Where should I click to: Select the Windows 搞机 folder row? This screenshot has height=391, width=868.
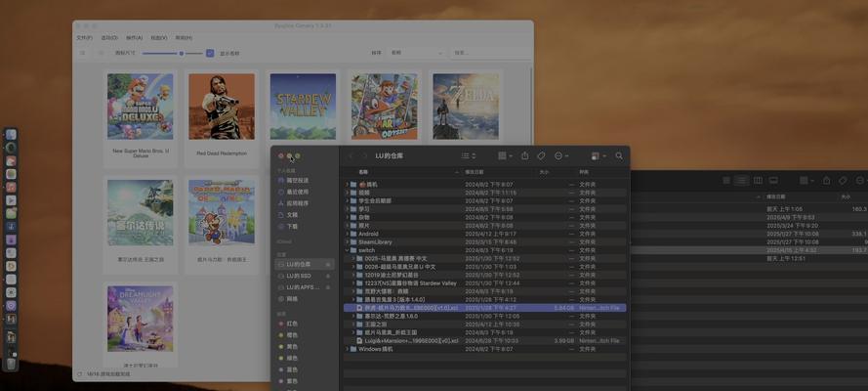tap(381, 349)
